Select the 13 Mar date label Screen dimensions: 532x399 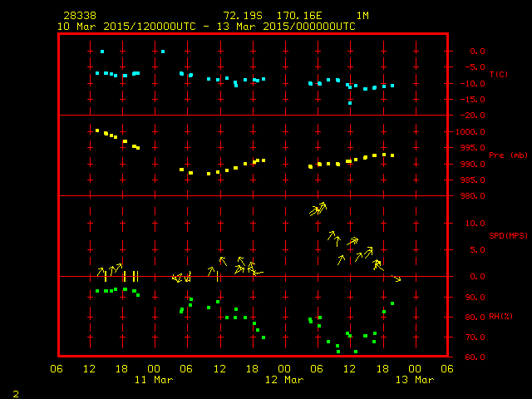tap(413, 380)
